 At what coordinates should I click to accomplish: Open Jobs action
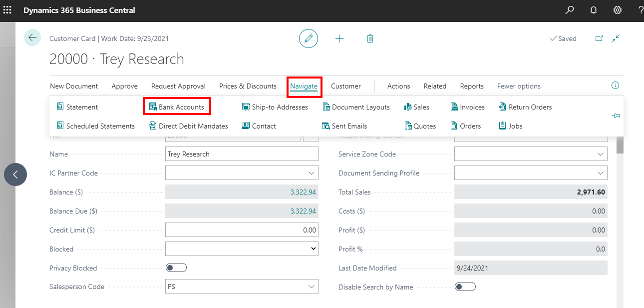pyautogui.click(x=511, y=126)
